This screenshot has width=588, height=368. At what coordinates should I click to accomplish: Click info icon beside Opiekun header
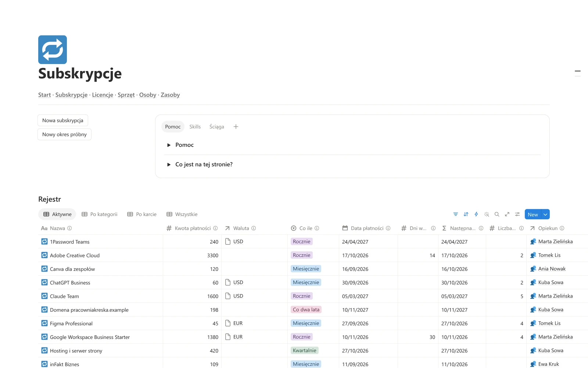tap(562, 228)
